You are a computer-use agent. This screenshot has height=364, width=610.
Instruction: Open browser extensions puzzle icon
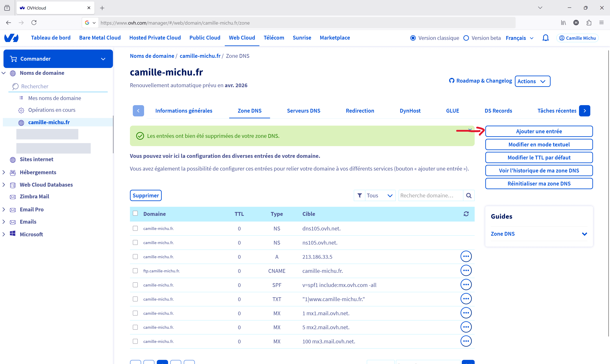589,23
